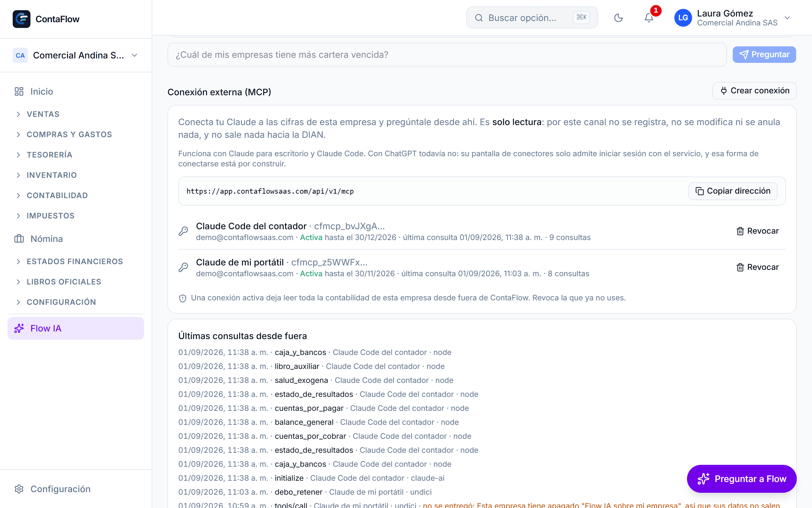This screenshot has width=812, height=508.
Task: Click the ⌘K shortcut badge
Action: point(581,17)
